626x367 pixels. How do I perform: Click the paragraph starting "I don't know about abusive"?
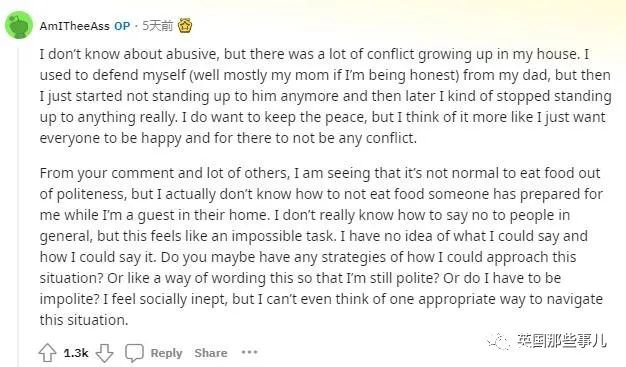pos(325,96)
